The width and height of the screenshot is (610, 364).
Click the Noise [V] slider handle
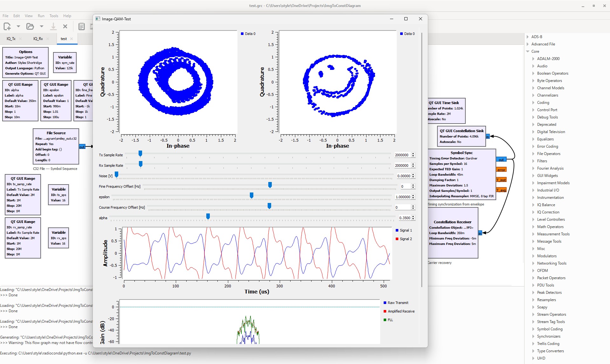pos(116,175)
